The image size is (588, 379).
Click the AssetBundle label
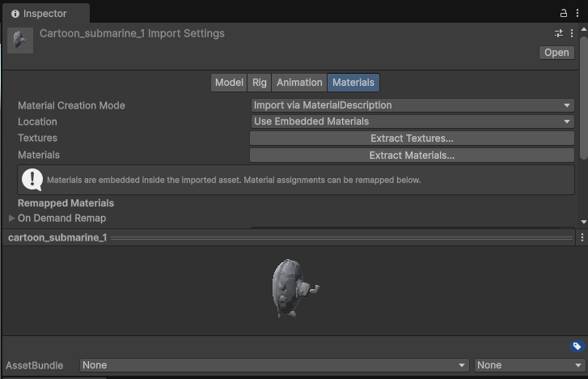35,365
